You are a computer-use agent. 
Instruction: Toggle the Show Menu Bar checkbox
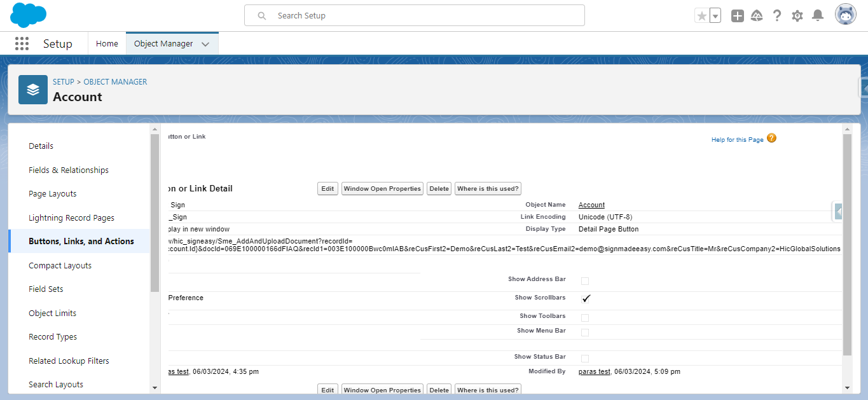click(x=585, y=332)
